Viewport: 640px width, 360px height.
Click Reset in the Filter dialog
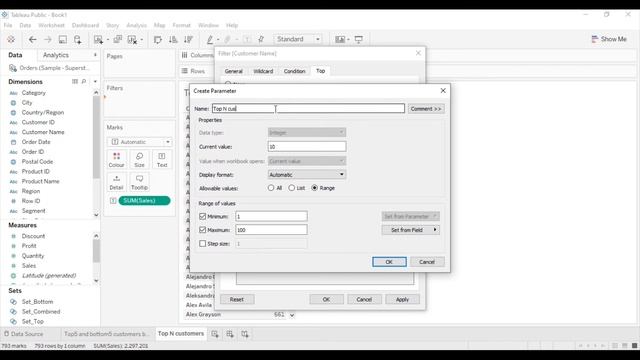point(237,299)
